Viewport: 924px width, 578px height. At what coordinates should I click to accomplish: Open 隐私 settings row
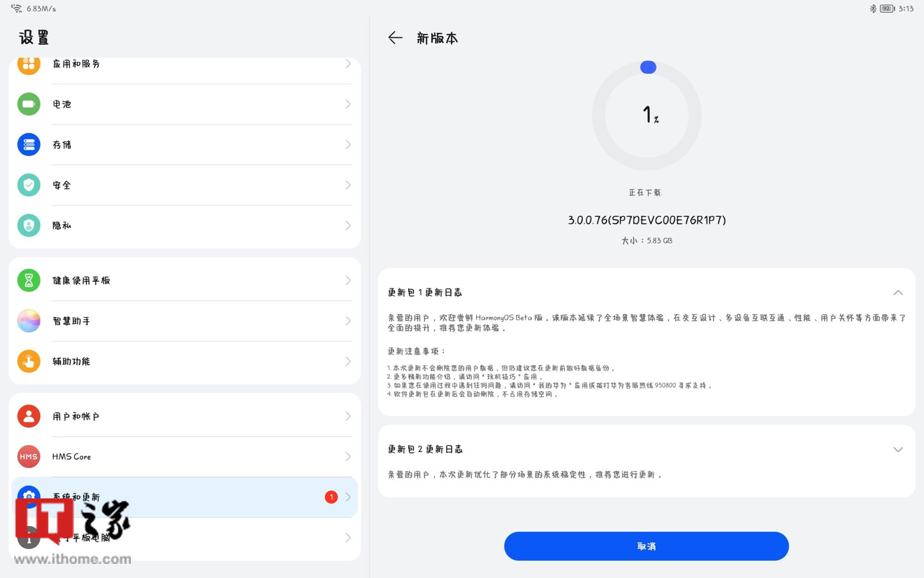[185, 225]
